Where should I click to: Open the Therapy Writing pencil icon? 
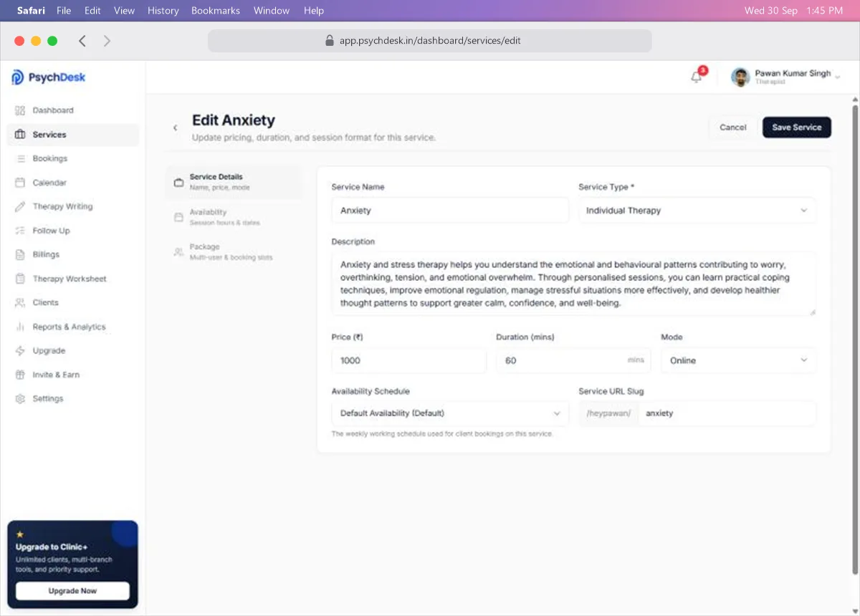(x=20, y=206)
